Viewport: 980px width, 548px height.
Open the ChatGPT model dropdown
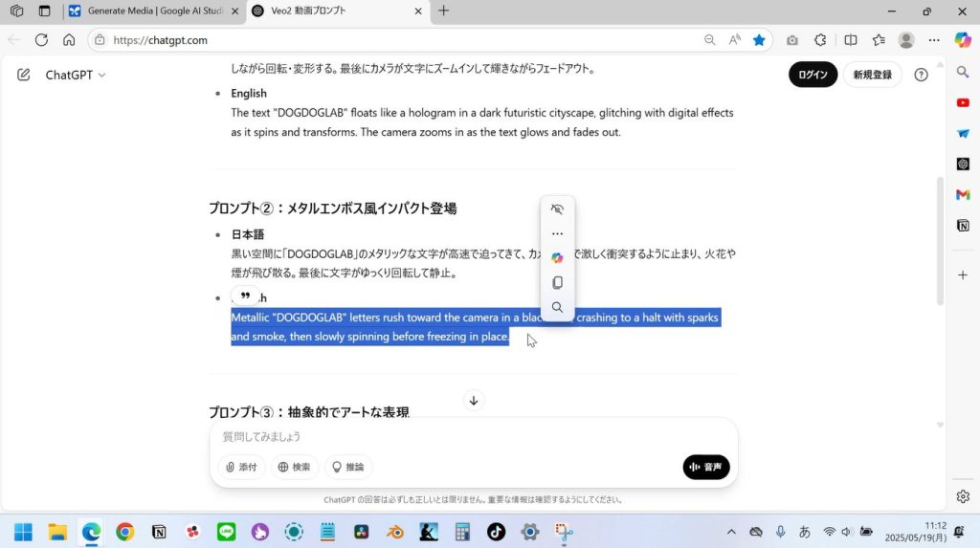tap(76, 75)
